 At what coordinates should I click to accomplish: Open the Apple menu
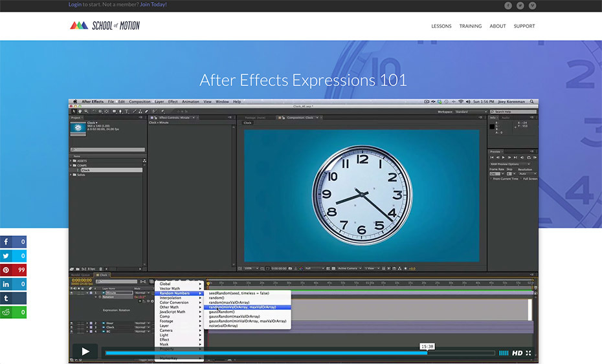[75, 102]
